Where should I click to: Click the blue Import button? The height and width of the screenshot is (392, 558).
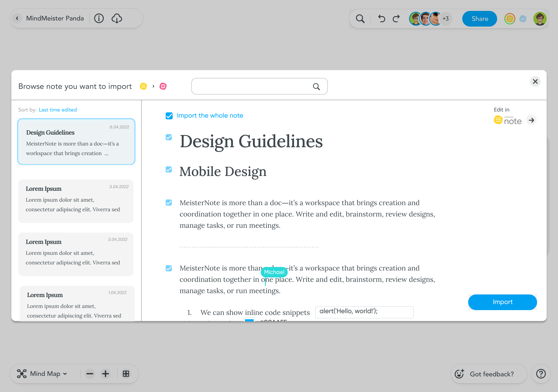tap(502, 302)
